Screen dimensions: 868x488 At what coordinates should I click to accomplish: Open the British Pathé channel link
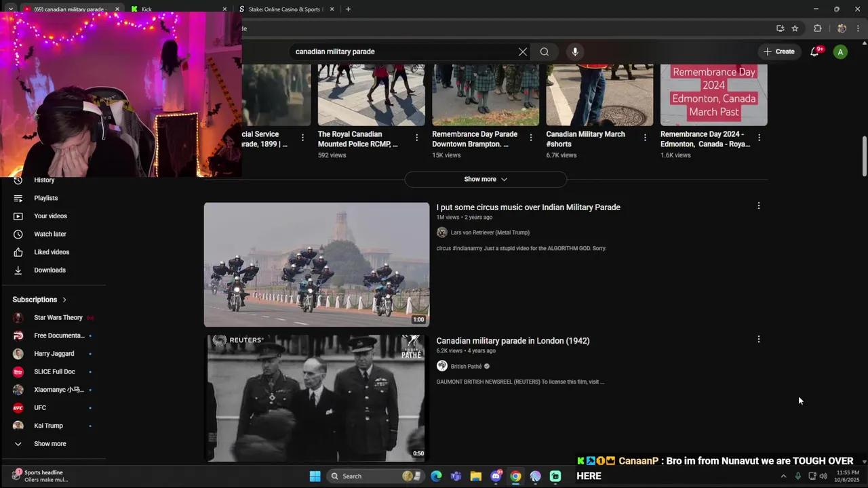point(466,366)
